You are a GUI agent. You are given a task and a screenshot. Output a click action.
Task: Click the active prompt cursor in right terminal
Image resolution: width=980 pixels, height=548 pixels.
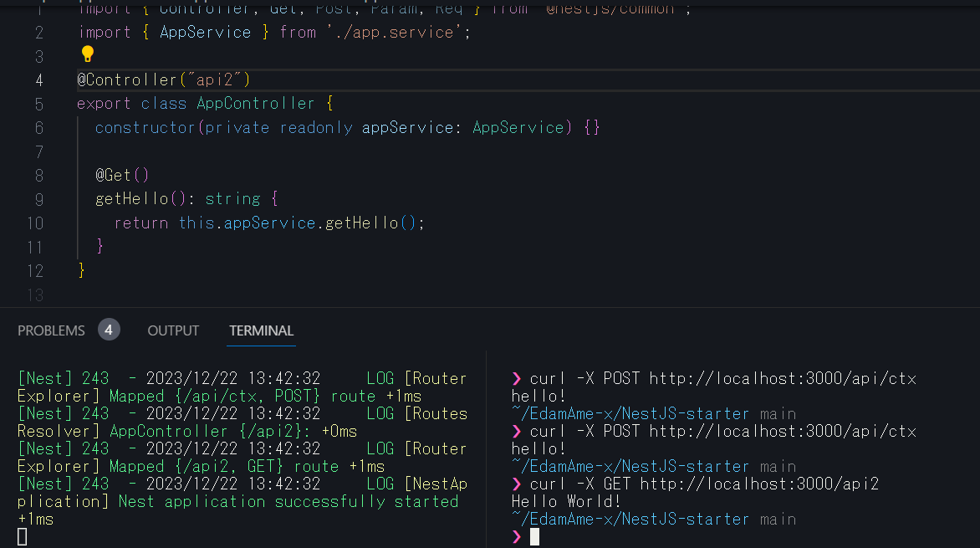coord(534,537)
